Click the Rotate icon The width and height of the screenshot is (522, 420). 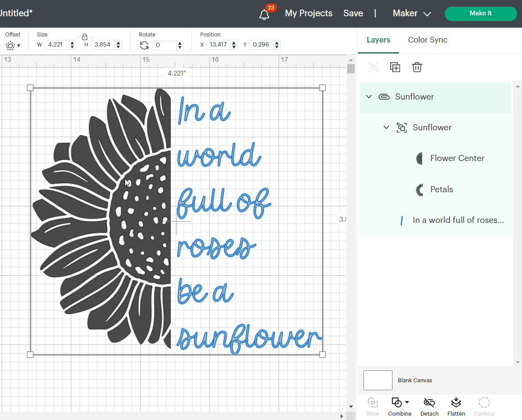[144, 45]
